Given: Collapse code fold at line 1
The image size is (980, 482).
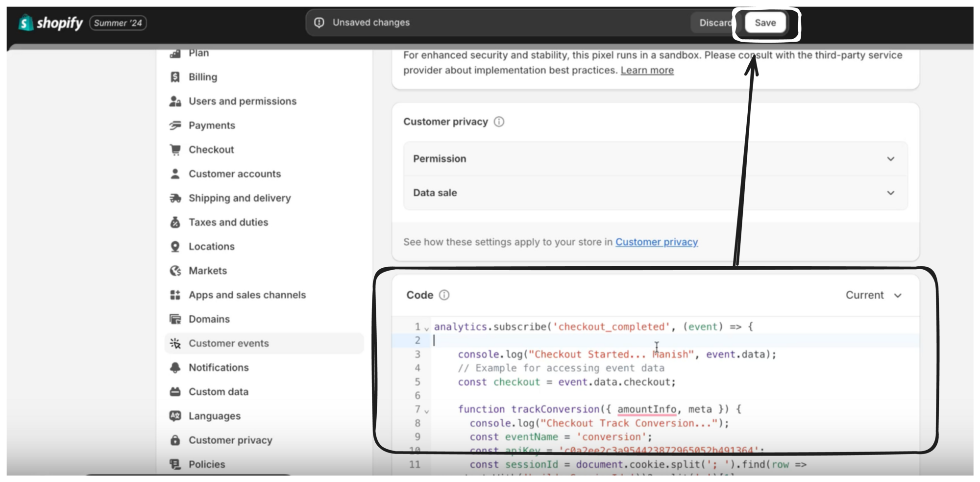Looking at the screenshot, I should click(x=426, y=329).
